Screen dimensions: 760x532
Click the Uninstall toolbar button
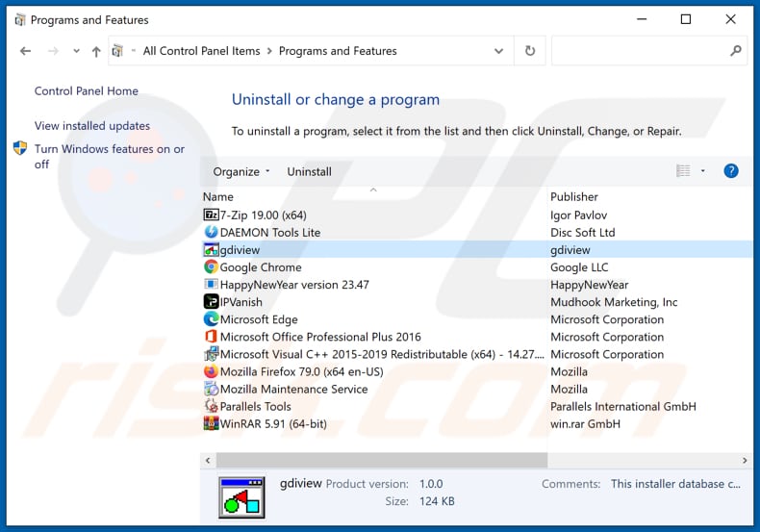point(309,171)
